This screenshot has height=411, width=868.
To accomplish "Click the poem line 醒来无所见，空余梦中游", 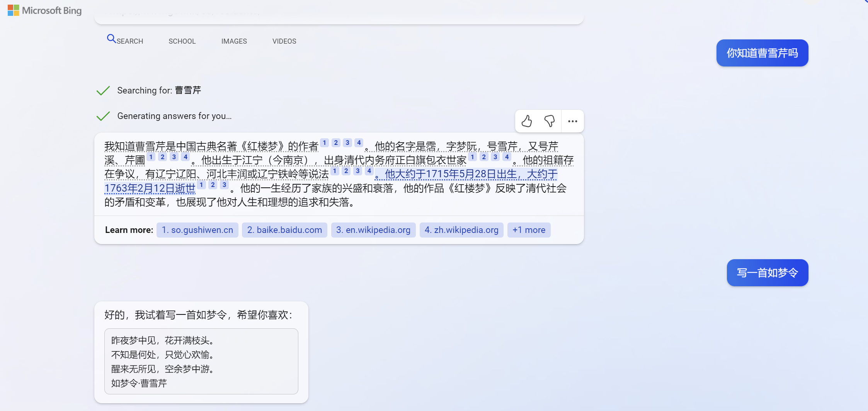I will tap(163, 369).
